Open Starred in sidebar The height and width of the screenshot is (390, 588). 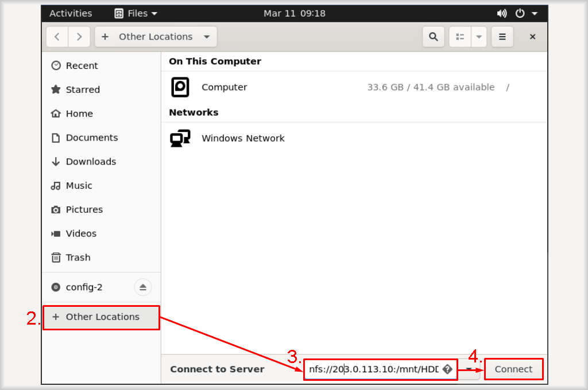click(101, 89)
